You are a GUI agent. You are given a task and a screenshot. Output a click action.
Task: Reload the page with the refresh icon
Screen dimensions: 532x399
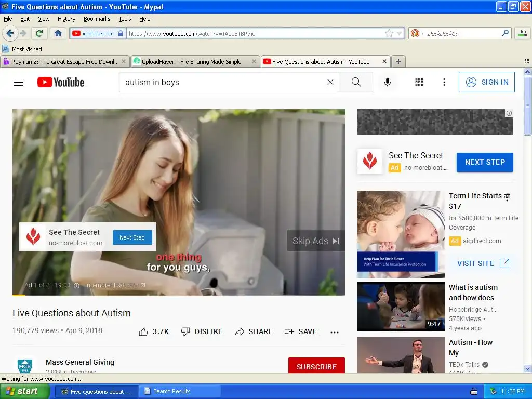coord(39,33)
